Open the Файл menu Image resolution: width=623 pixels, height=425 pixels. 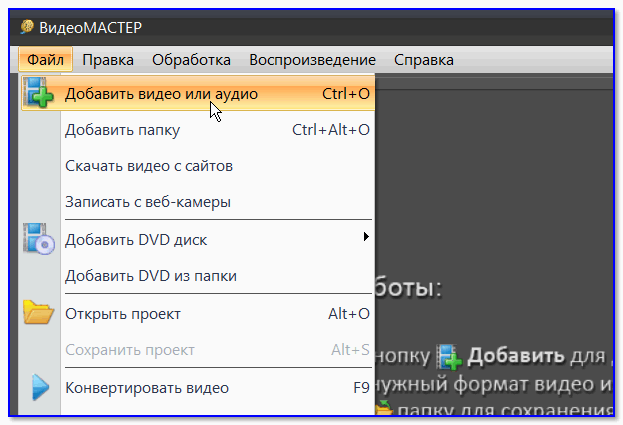pos(45,60)
